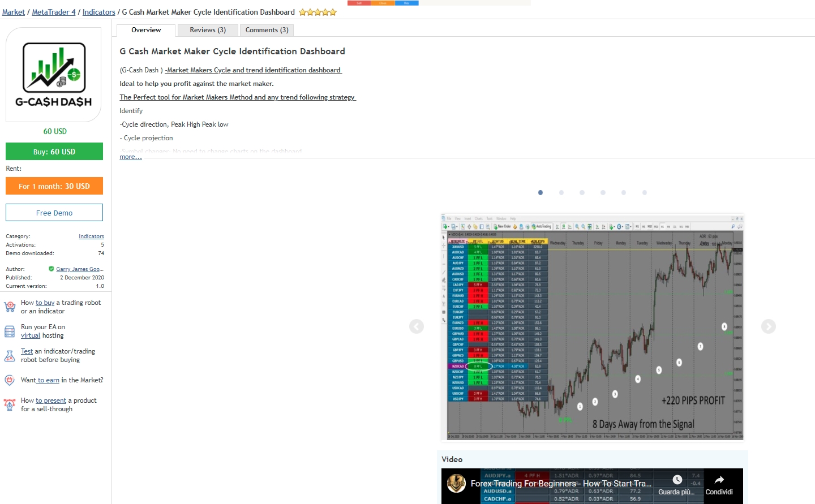The height and width of the screenshot is (504, 815).
Task: Go to previous screenshot with left arrow
Action: 417,326
